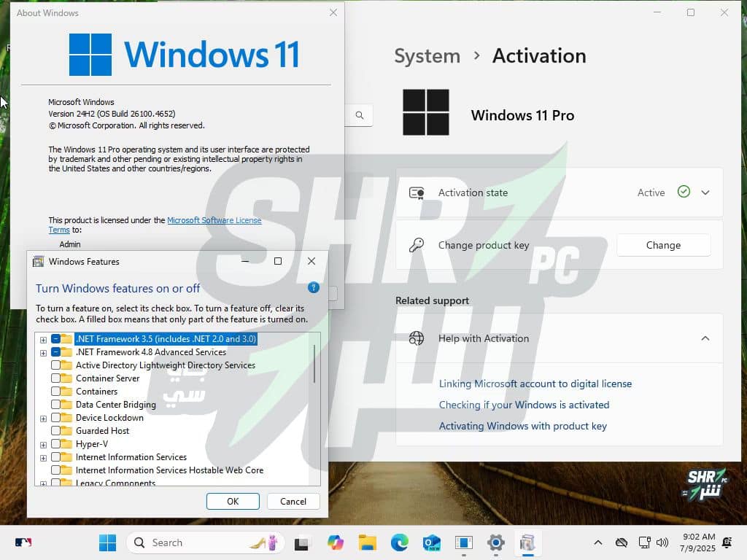Check the Container Server feature box

[55, 378]
